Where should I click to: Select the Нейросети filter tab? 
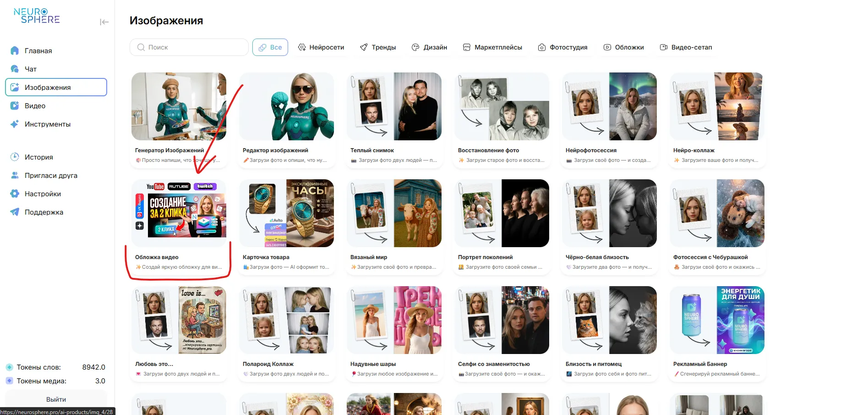click(321, 47)
